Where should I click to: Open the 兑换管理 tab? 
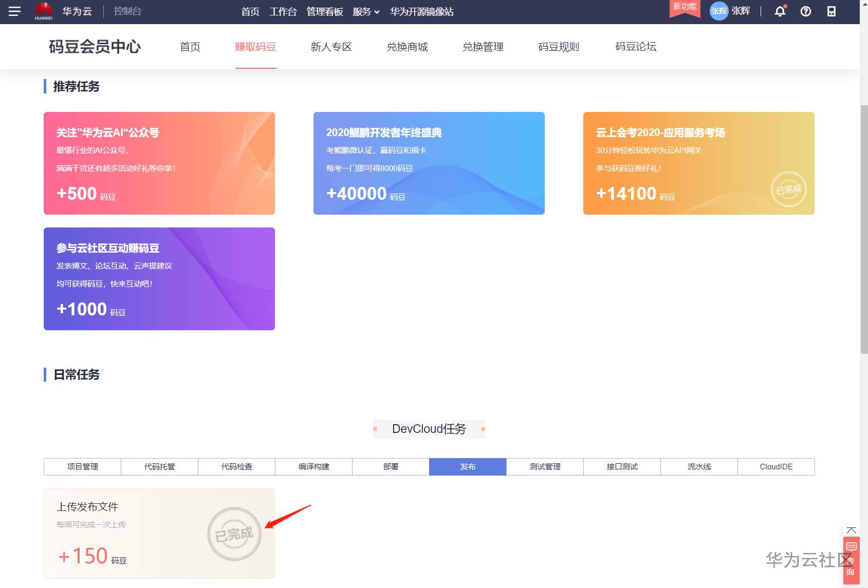(483, 47)
